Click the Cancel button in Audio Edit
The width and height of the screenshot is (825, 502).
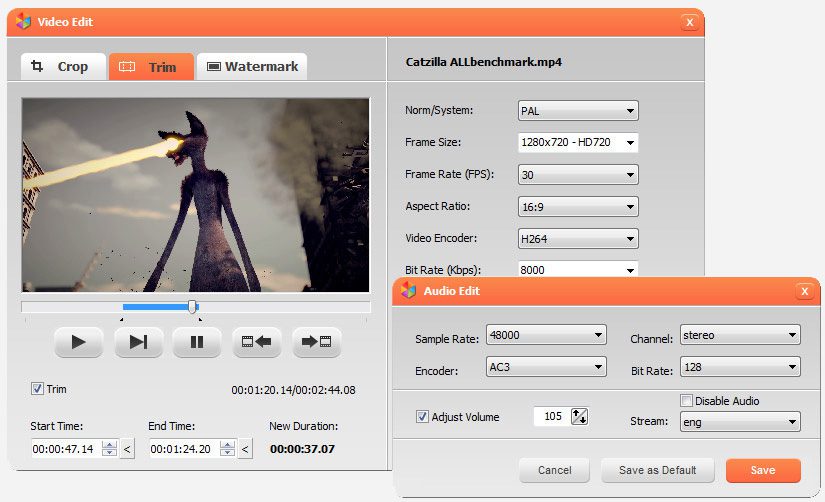pos(554,470)
